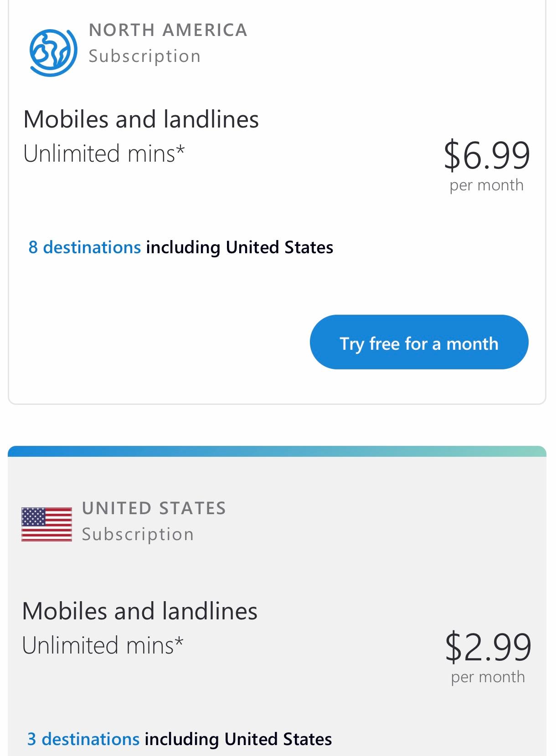
Task: Tap the United States flag icon
Action: coord(46,524)
